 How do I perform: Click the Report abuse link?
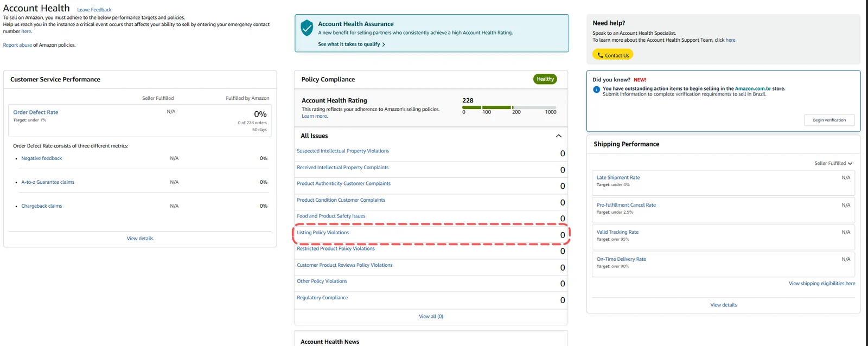pos(17,45)
